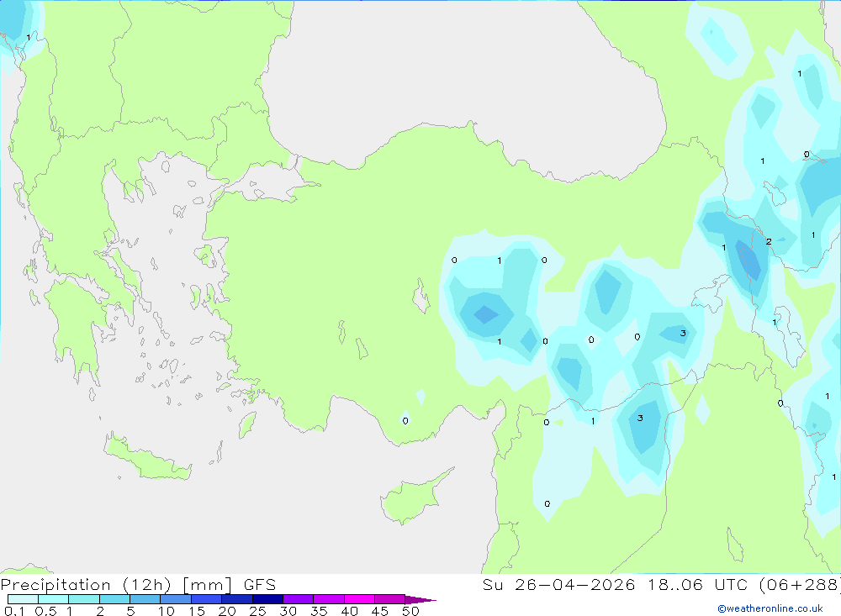Click the '40' legend scale label

point(349,611)
